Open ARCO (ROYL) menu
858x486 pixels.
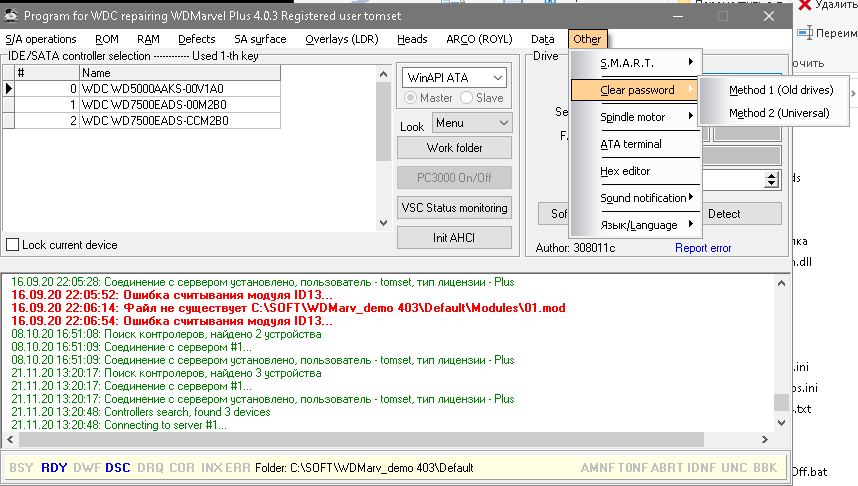point(479,39)
